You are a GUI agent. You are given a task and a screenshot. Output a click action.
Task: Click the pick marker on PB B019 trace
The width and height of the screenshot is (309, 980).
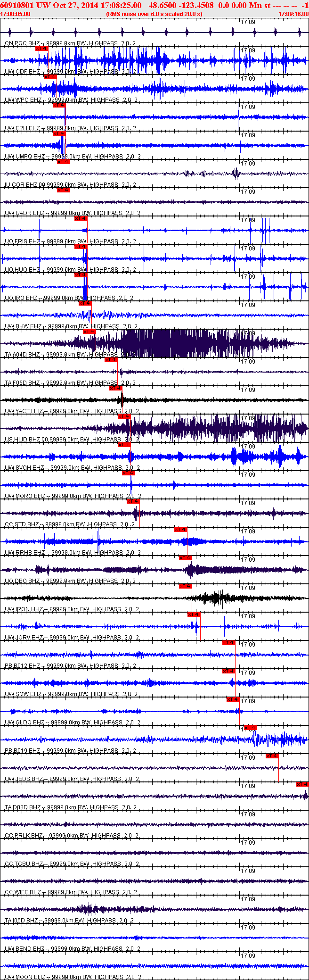[x=250, y=728]
